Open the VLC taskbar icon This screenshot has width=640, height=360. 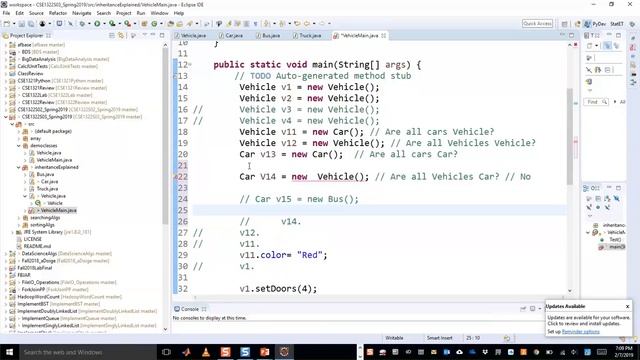tap(206, 352)
